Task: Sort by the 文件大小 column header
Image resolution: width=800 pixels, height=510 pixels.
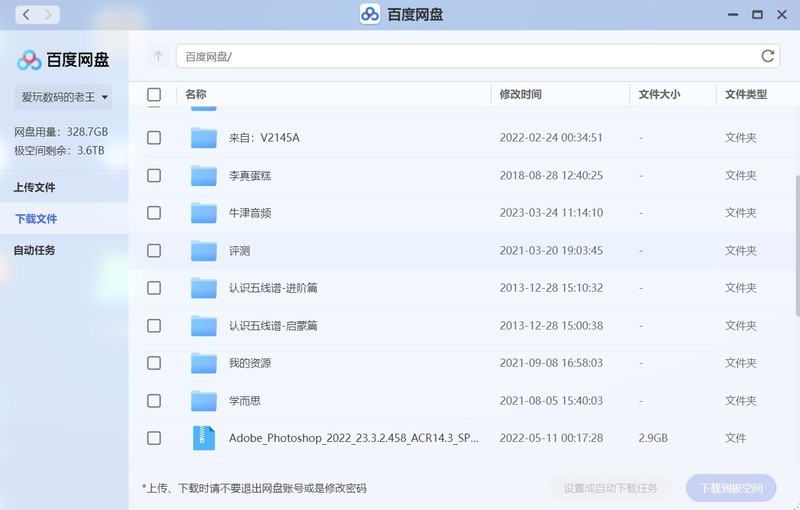Action: tap(659, 94)
